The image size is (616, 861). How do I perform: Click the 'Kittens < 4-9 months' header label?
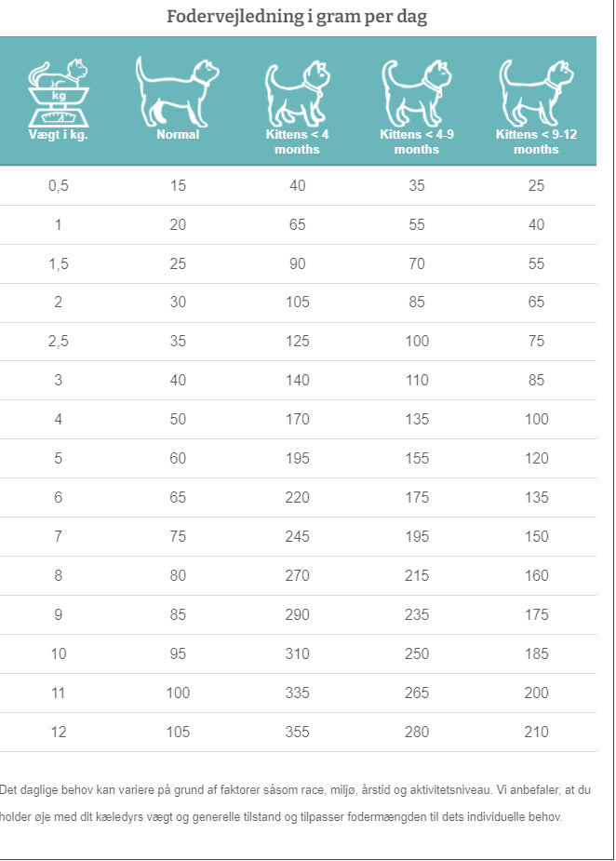416,141
